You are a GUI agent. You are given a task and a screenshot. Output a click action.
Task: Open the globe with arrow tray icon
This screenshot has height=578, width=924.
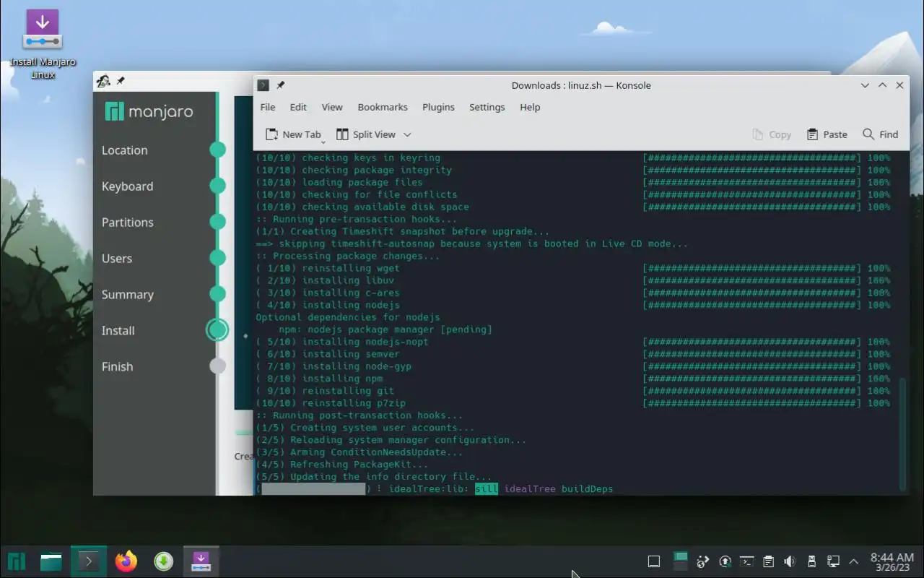702,561
